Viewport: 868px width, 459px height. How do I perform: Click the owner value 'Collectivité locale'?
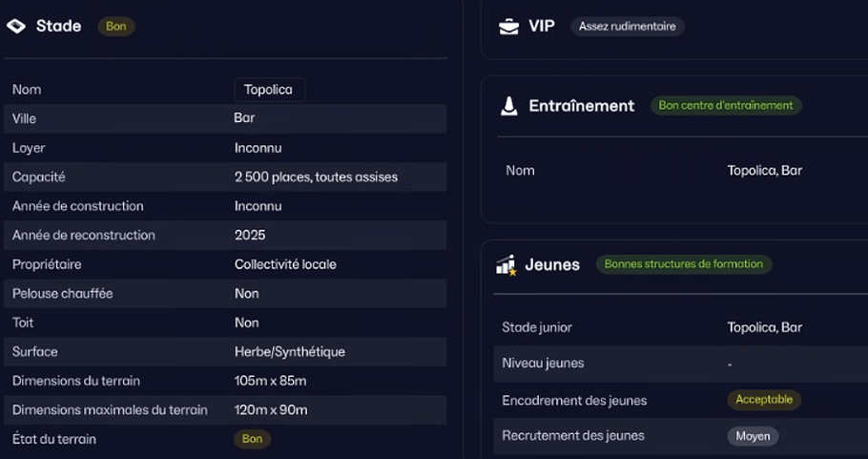click(x=285, y=264)
